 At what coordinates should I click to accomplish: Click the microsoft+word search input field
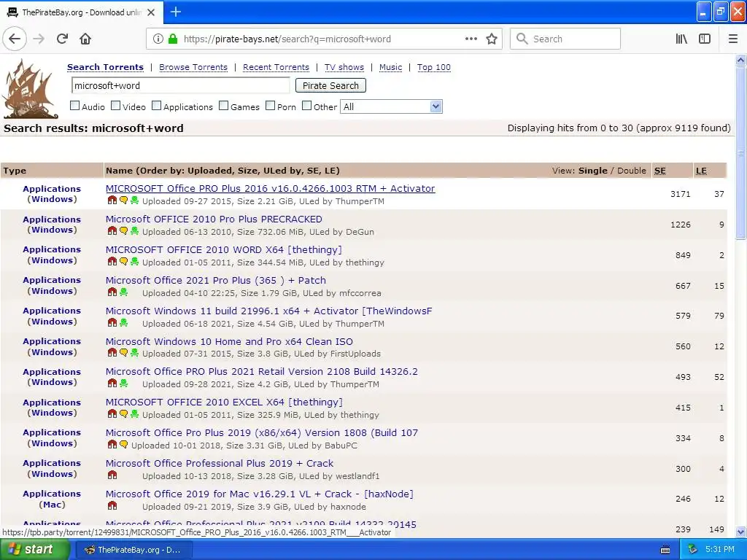pyautogui.click(x=181, y=86)
